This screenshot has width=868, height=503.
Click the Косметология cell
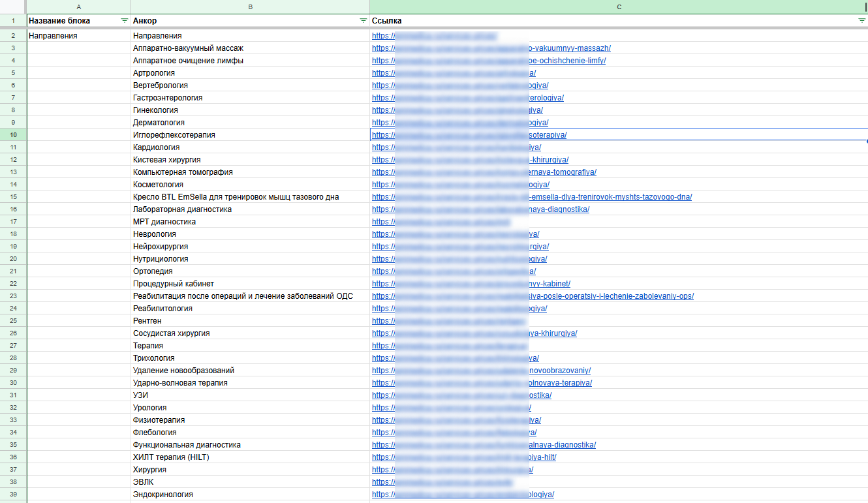250,185
